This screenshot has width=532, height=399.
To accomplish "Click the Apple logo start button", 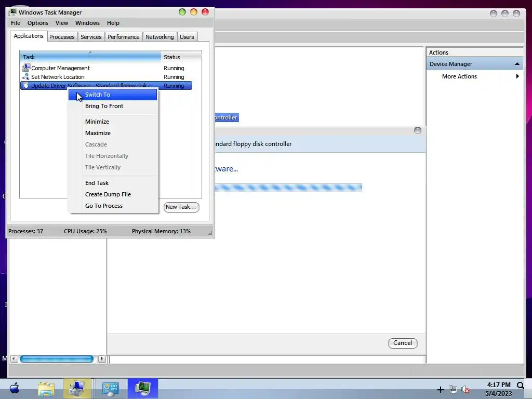I will pyautogui.click(x=14, y=388).
